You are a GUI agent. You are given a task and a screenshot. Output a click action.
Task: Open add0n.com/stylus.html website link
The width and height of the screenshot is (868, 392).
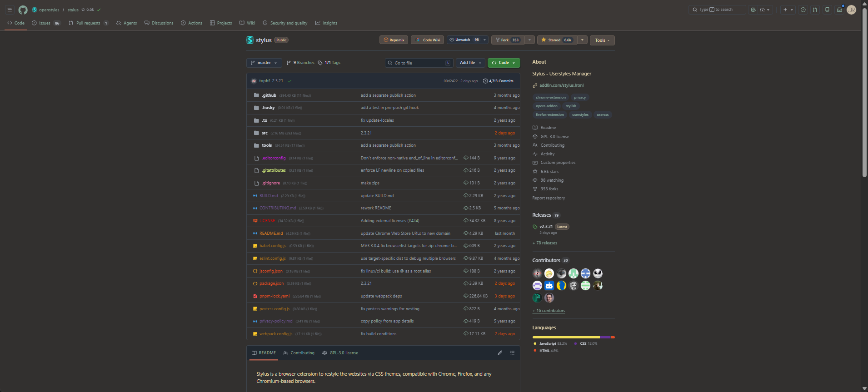pos(561,85)
